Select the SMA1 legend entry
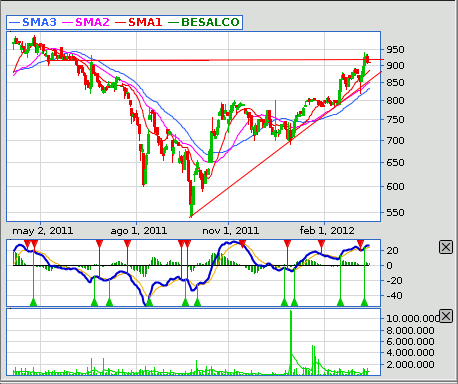The image size is (458, 384). (x=139, y=22)
